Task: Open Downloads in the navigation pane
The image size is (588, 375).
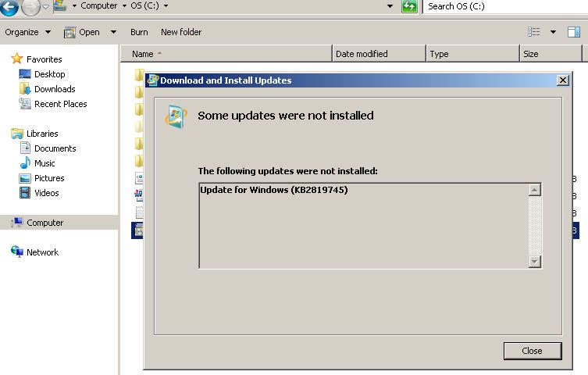Action: [x=55, y=89]
